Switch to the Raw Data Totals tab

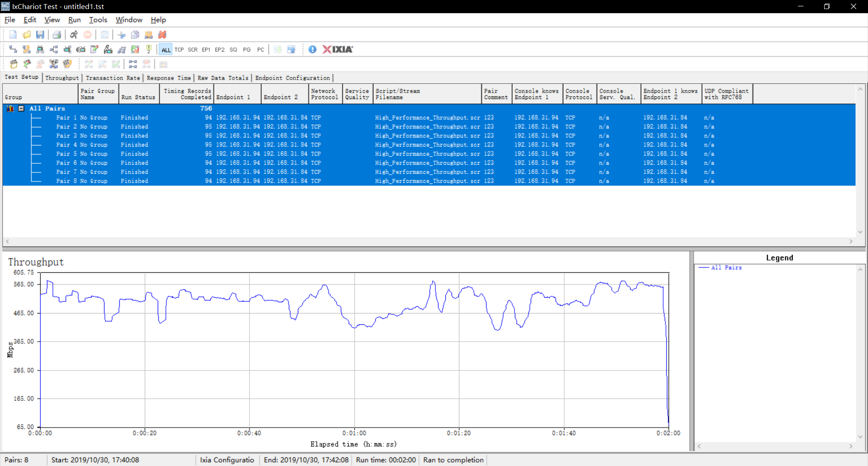223,78
